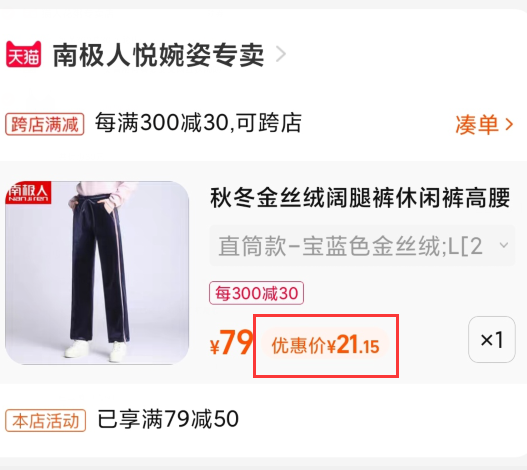This screenshot has width=527, height=470.
Task: Click the arrow beside 凑单
Action: coord(509,125)
